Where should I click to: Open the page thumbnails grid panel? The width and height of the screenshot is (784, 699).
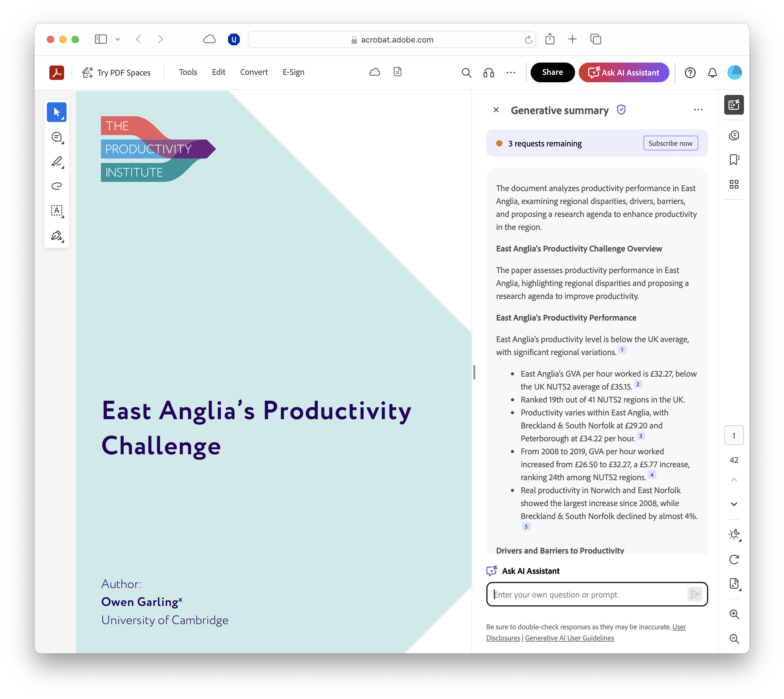(734, 184)
